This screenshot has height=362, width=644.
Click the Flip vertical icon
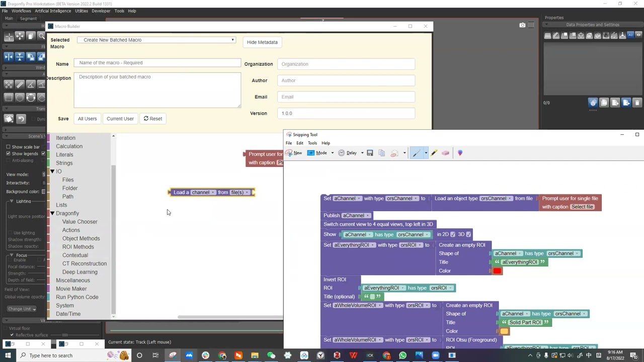pyautogui.click(x=20, y=57)
